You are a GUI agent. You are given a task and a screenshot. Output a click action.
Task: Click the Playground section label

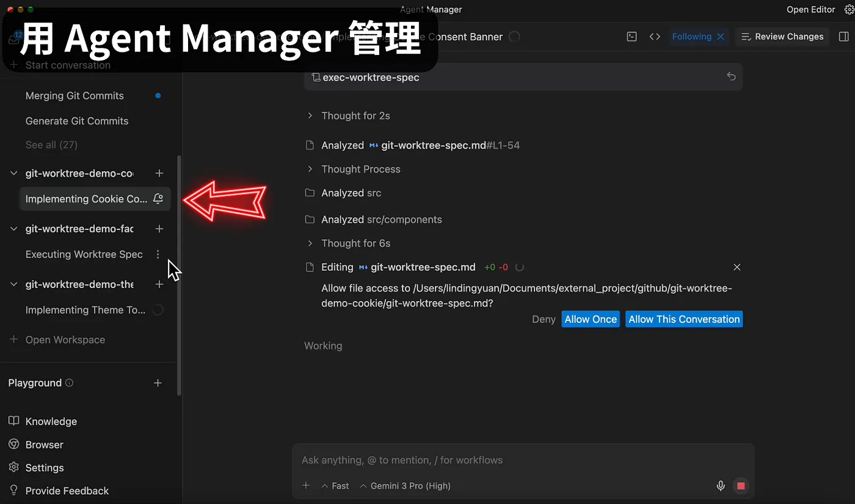coord(35,383)
